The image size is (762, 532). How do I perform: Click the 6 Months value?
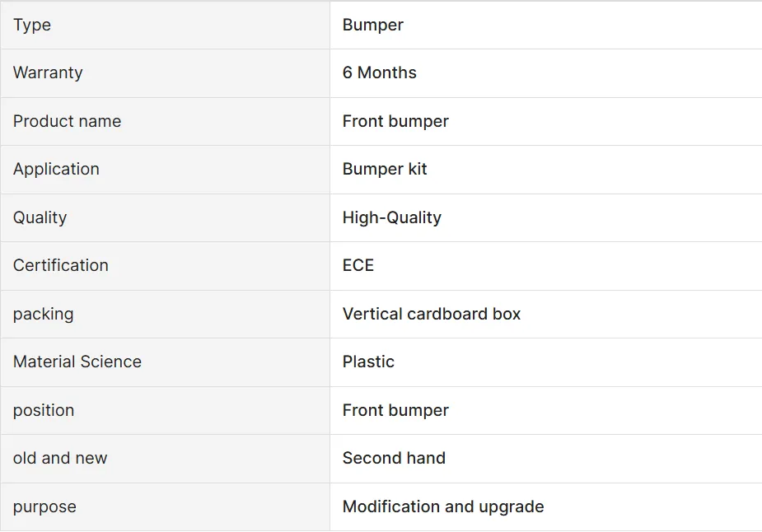tap(379, 72)
